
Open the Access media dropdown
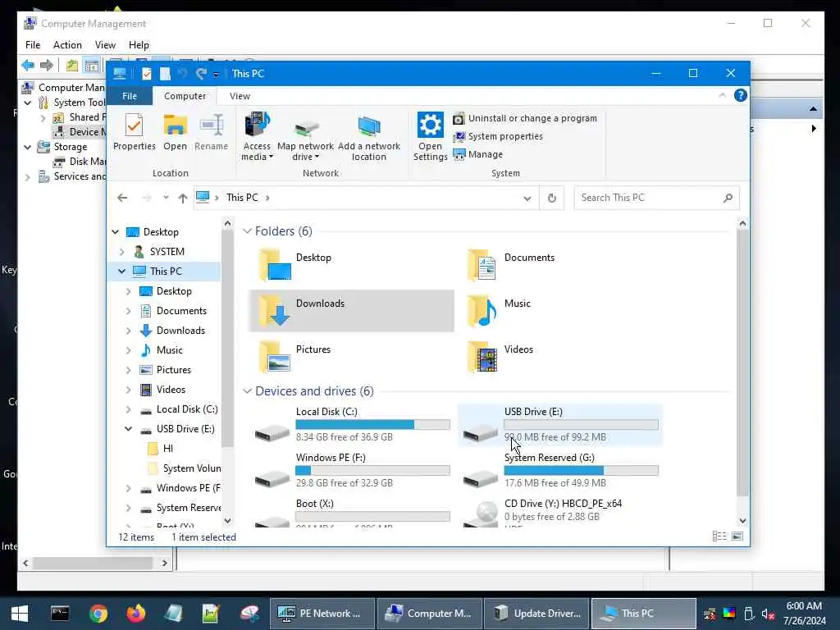[x=257, y=136]
